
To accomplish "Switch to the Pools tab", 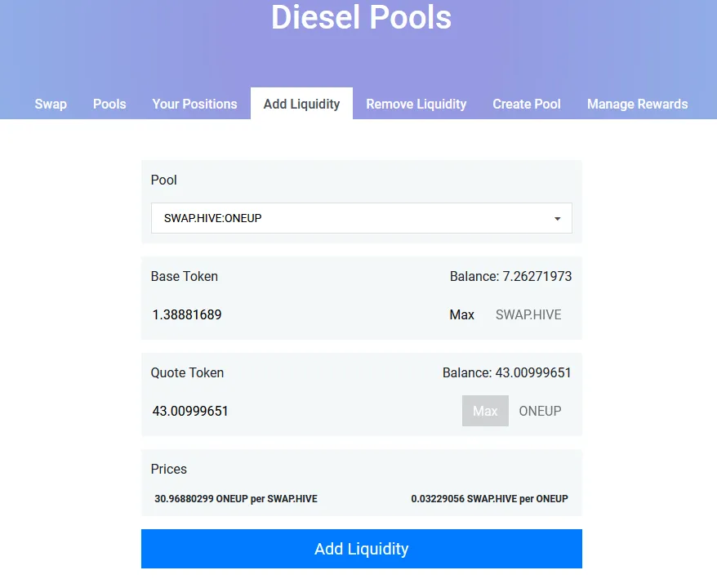I will [109, 104].
